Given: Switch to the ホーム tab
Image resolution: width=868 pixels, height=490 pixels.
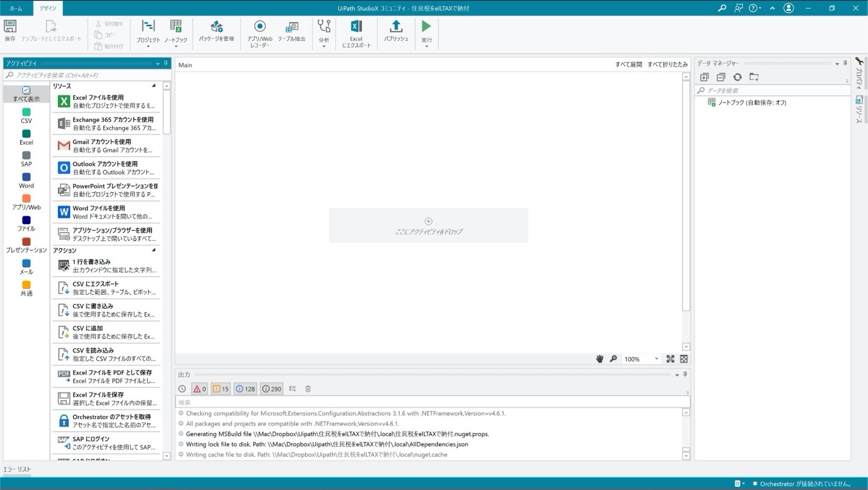Looking at the screenshot, I should (16, 8).
